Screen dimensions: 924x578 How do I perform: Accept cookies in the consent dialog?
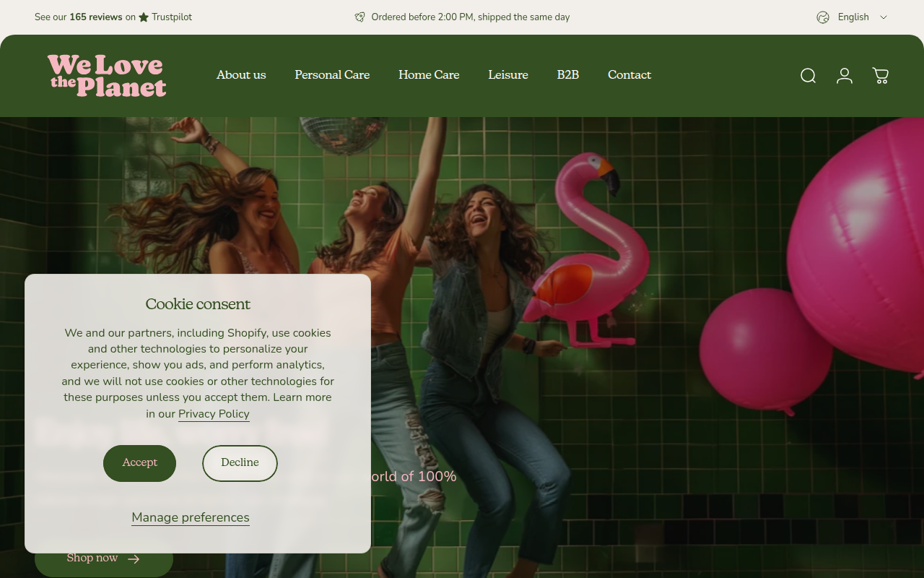point(139,463)
